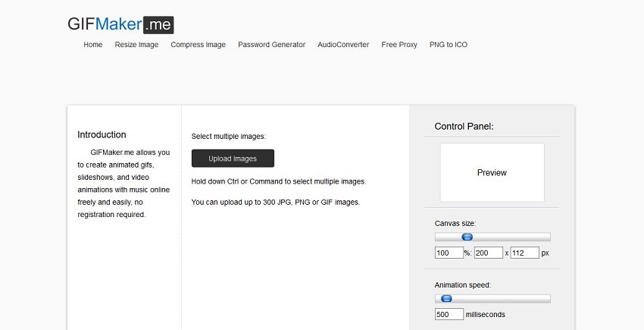The height and width of the screenshot is (330, 644).
Task: Click the Preview box
Action: pos(492,172)
